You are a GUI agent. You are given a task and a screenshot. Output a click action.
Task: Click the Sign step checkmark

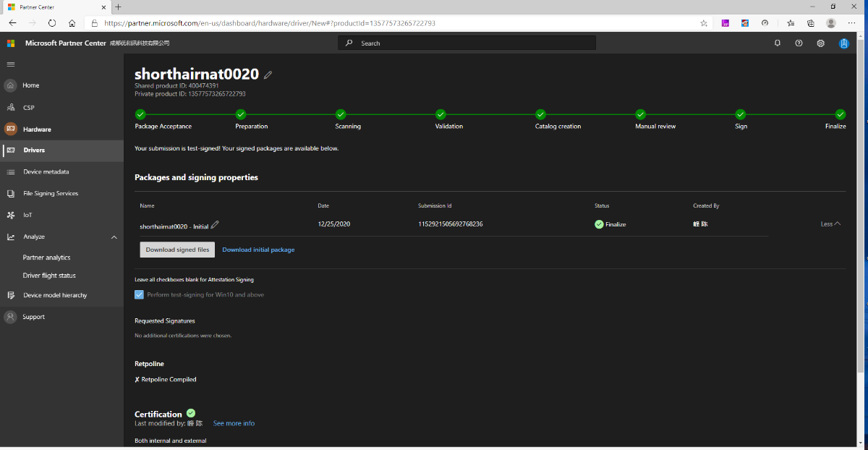click(x=741, y=114)
